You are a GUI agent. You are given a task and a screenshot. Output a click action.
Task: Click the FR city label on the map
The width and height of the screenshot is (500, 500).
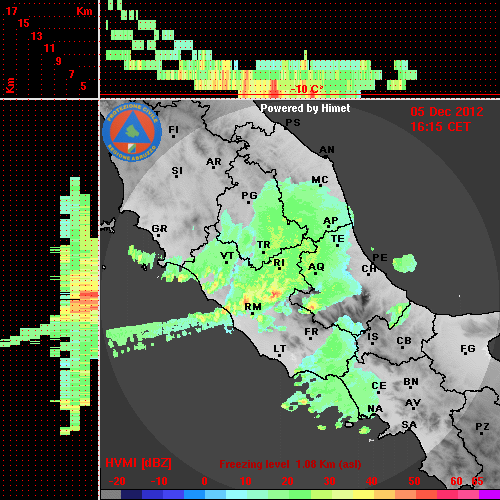tap(311, 332)
